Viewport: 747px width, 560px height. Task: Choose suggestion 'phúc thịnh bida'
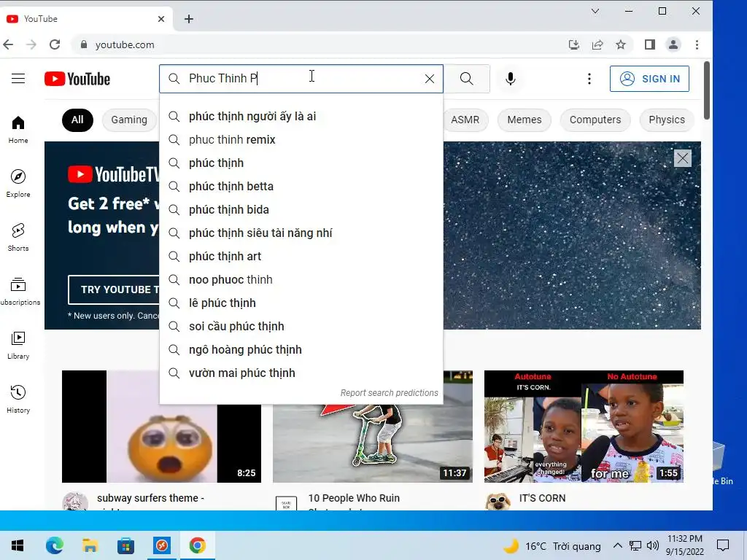point(301,209)
